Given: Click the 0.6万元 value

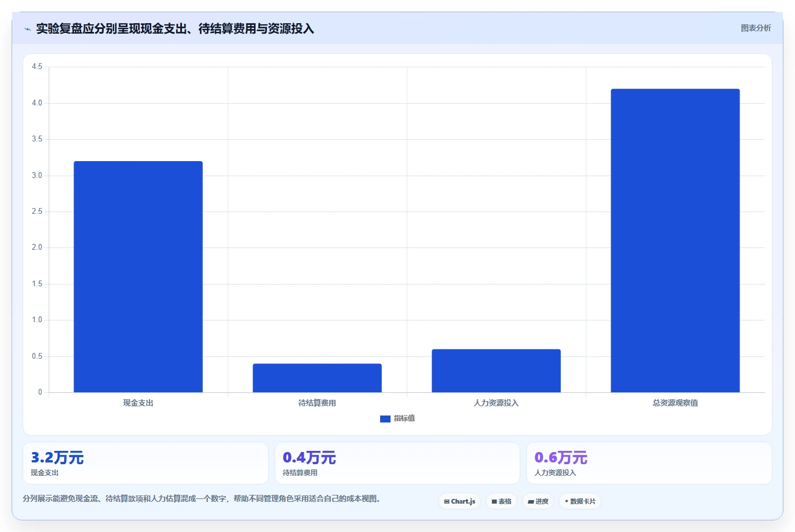Looking at the screenshot, I should 560,458.
